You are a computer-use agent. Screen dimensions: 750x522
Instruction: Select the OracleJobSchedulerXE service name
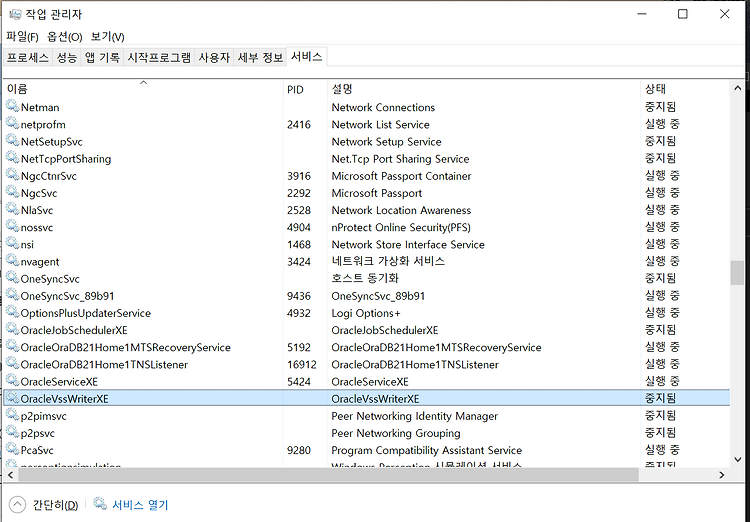(x=74, y=330)
